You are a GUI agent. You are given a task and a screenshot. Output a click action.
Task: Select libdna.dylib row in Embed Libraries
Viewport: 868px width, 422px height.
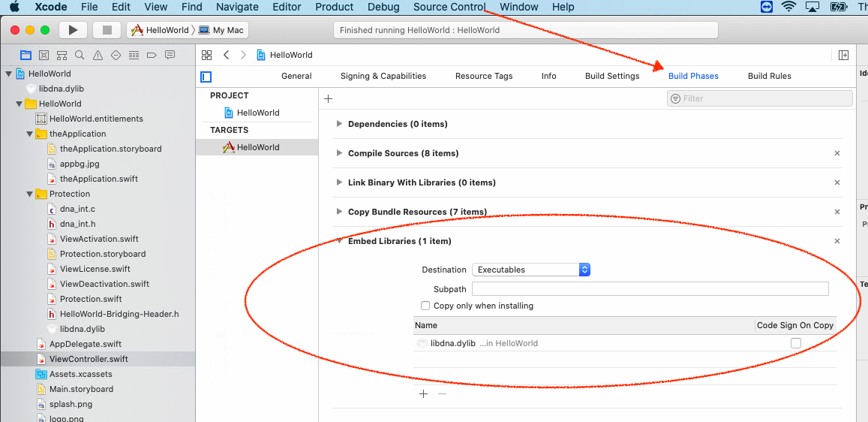[624, 343]
